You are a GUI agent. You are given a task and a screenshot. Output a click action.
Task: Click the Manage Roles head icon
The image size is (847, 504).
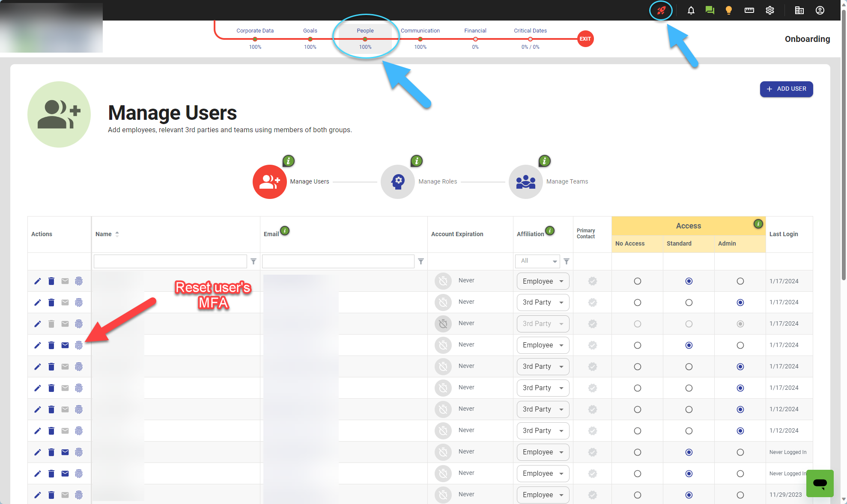click(x=397, y=181)
